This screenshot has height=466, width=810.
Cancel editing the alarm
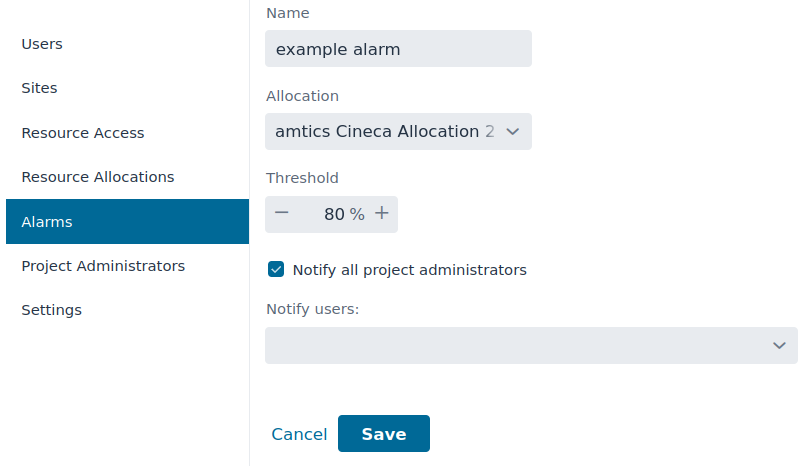click(299, 434)
